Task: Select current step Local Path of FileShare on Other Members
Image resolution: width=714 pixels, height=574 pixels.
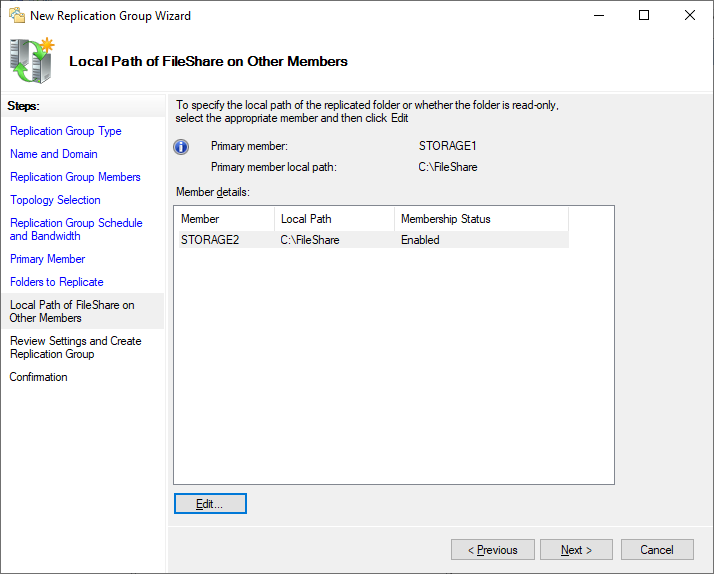Action: [83, 311]
